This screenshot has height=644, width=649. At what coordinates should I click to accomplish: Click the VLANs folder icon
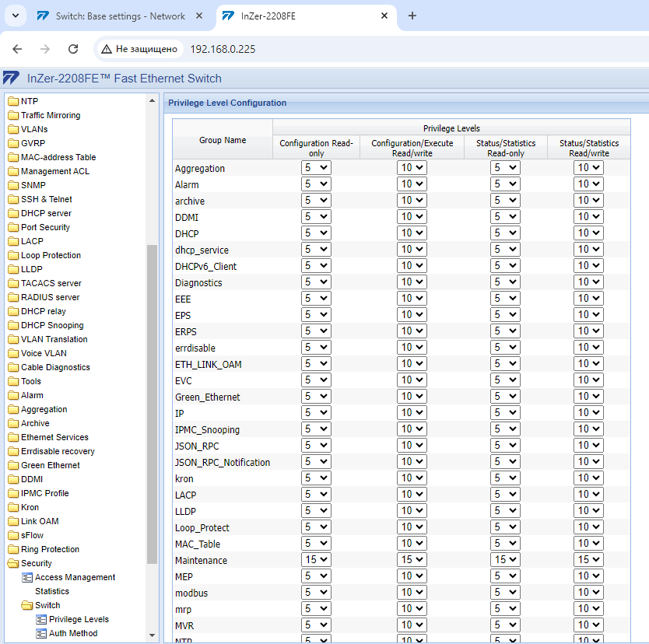(13, 129)
